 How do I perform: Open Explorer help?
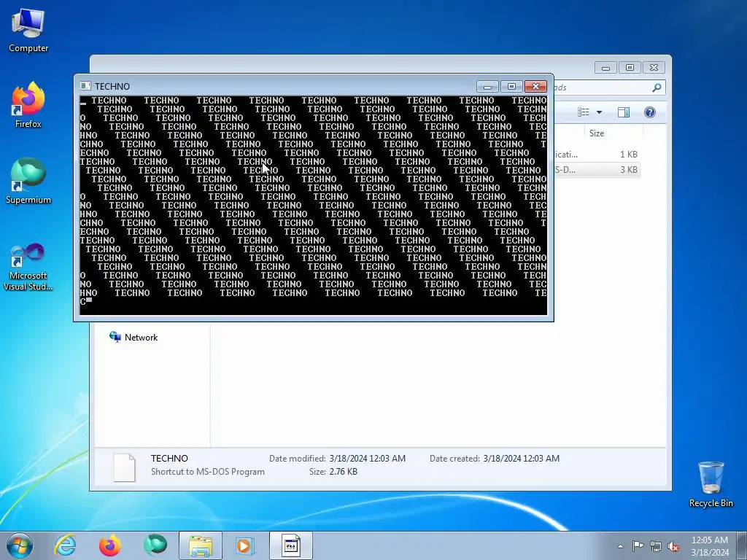click(650, 112)
